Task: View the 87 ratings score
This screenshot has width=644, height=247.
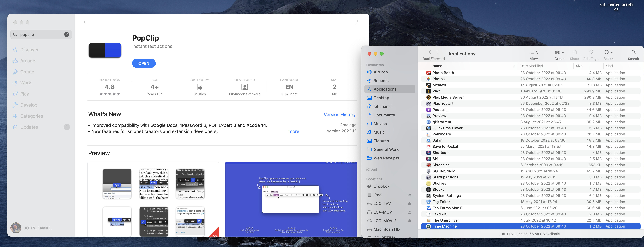Action: point(110,87)
